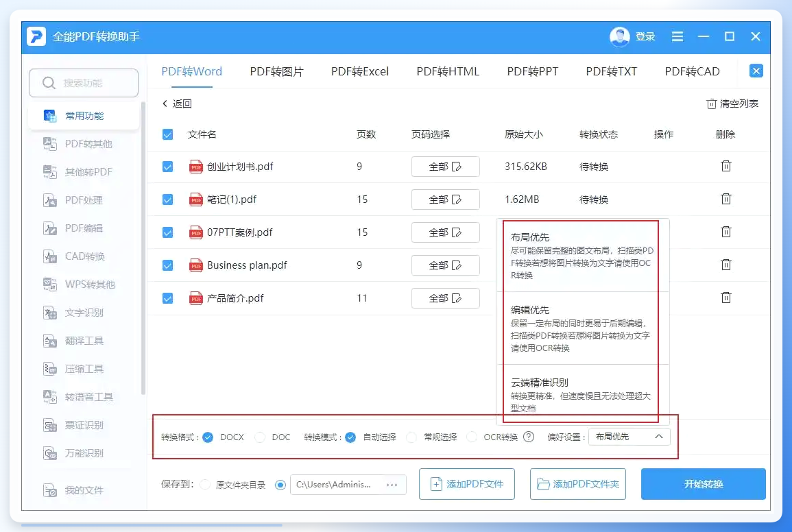Open the hamburger menu icon

677,36
